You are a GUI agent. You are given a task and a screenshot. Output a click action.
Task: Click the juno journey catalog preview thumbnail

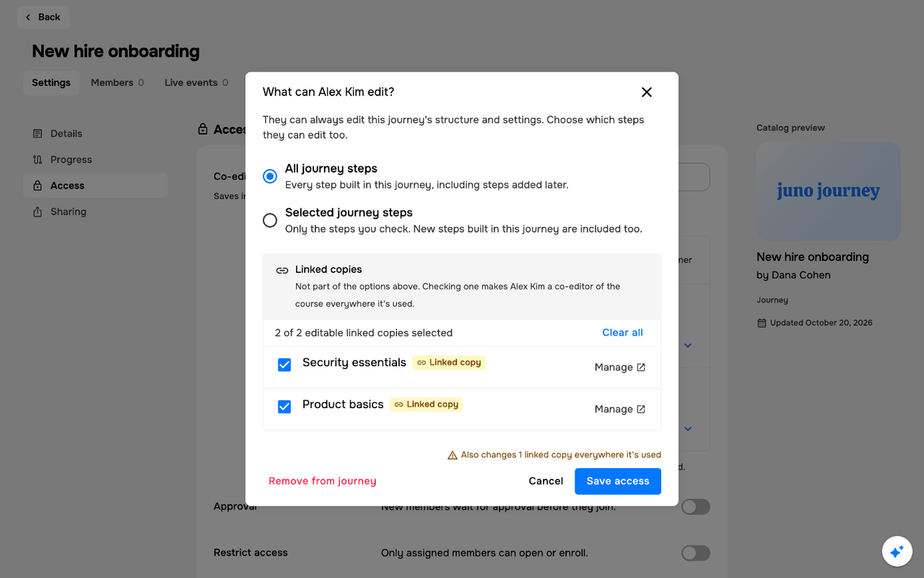[829, 191]
